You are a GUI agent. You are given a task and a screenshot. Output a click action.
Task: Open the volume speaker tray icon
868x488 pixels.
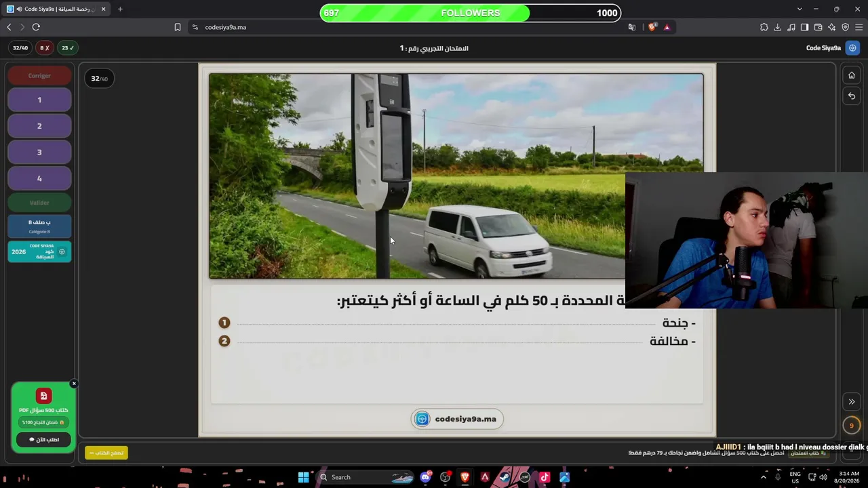click(x=823, y=477)
